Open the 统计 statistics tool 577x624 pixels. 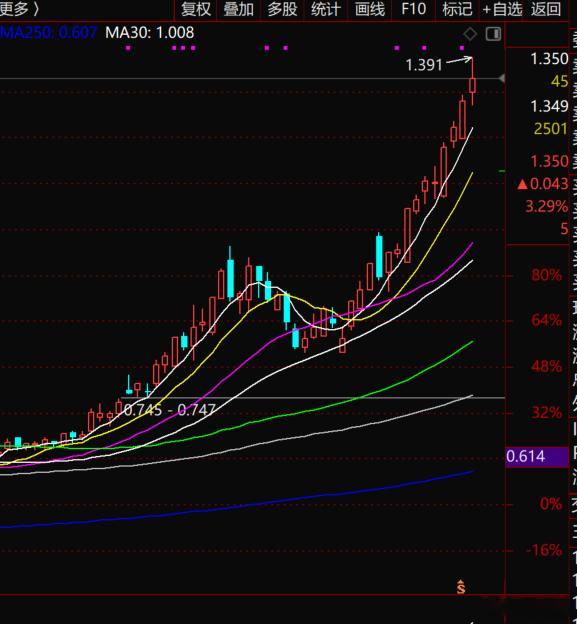[326, 9]
